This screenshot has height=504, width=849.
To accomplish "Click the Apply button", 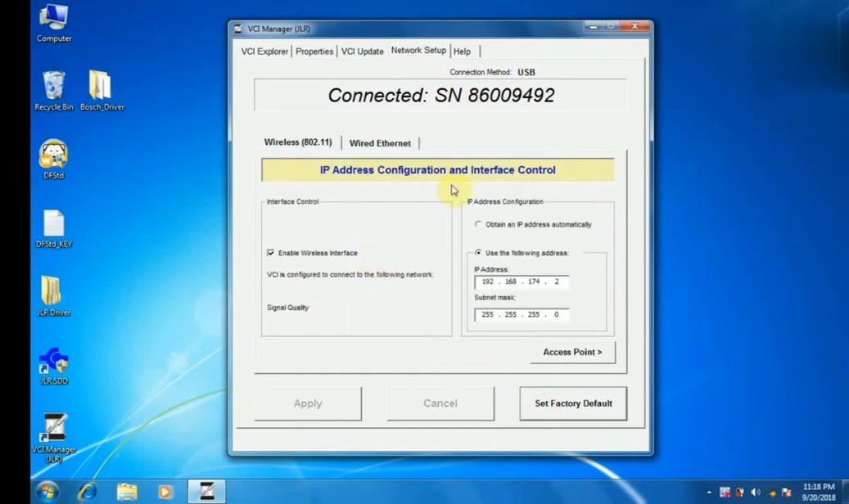I will coord(308,403).
